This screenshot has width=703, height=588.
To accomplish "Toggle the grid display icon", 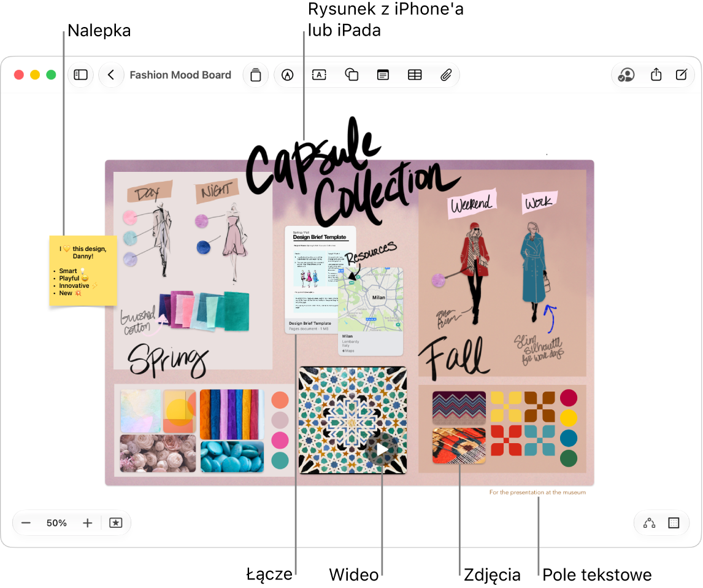I will pyautogui.click(x=674, y=523).
